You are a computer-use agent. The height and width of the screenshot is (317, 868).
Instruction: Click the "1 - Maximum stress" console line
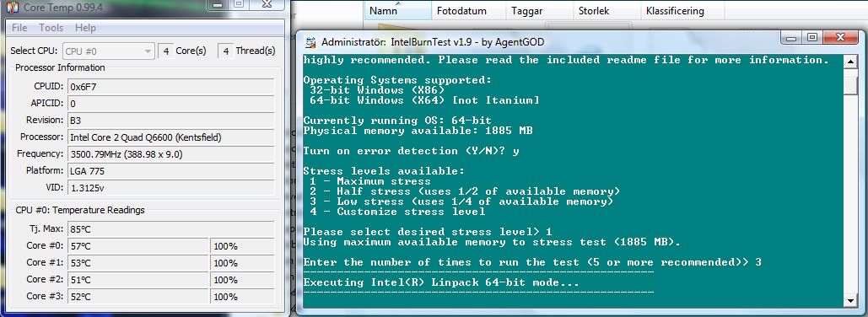[369, 181]
